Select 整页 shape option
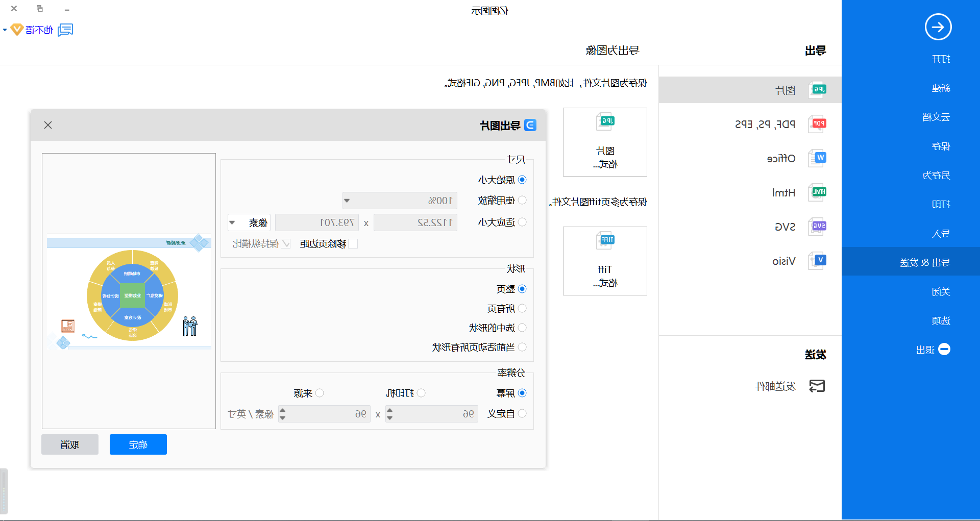980x521 pixels. 522,289
